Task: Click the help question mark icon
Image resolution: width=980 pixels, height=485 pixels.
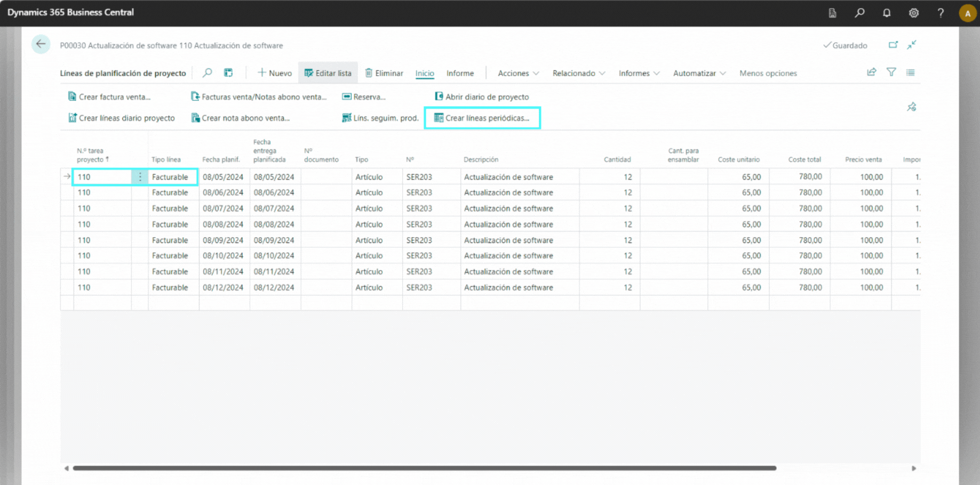Action: (x=941, y=13)
